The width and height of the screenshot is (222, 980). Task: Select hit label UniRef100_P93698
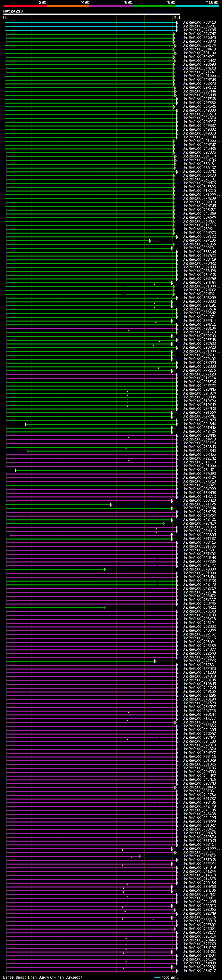click(199, 64)
